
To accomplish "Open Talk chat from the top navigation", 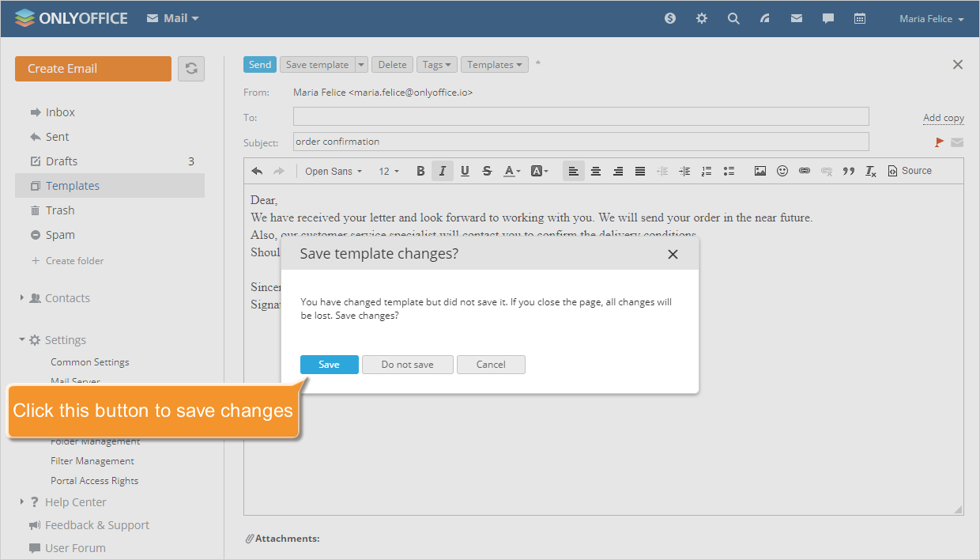I will pos(827,17).
